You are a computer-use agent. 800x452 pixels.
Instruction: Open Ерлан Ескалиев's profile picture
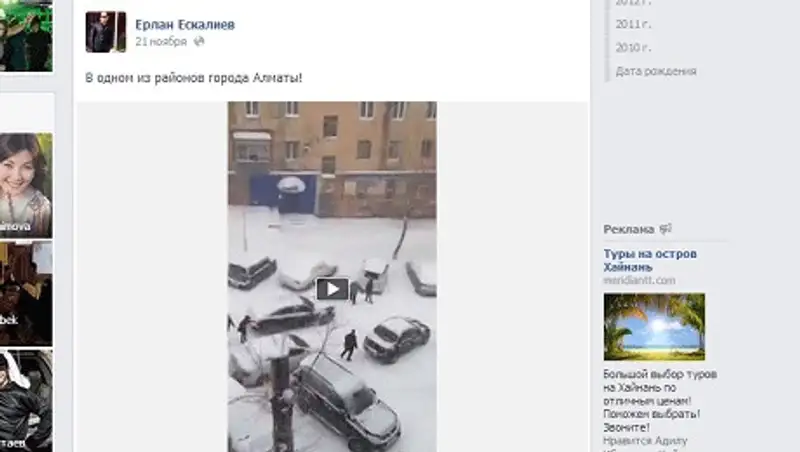[x=106, y=32]
